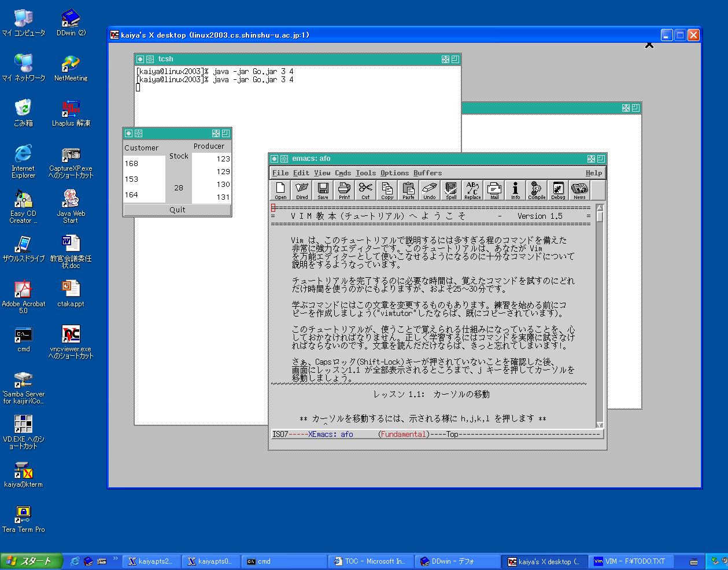
Task: Open the Help menu in emacs
Action: pyautogui.click(x=594, y=173)
